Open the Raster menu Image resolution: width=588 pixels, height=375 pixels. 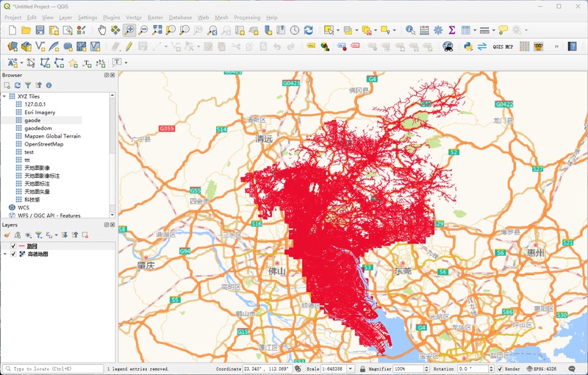(x=155, y=17)
